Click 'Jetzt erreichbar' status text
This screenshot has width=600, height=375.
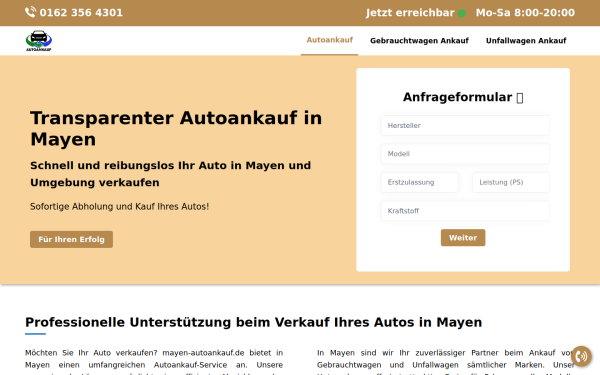[x=410, y=13]
